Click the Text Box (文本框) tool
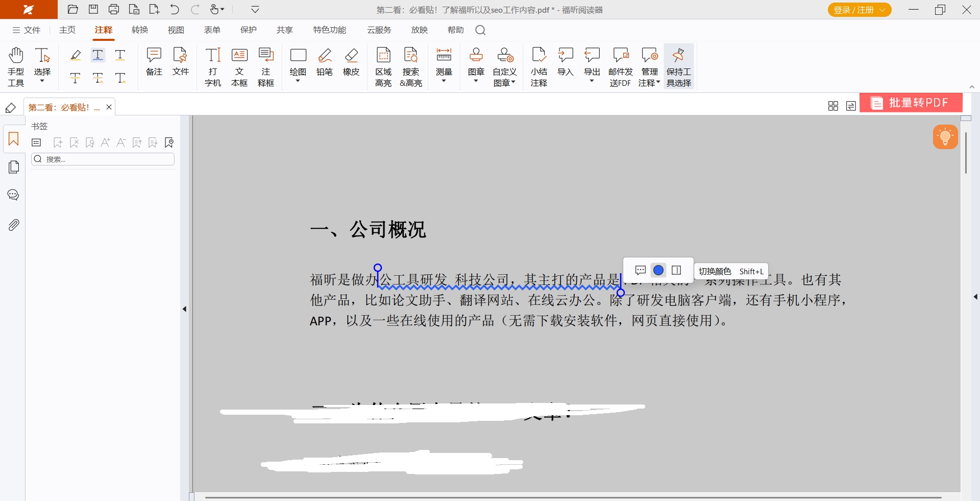The height and width of the screenshot is (501, 980). (x=239, y=66)
